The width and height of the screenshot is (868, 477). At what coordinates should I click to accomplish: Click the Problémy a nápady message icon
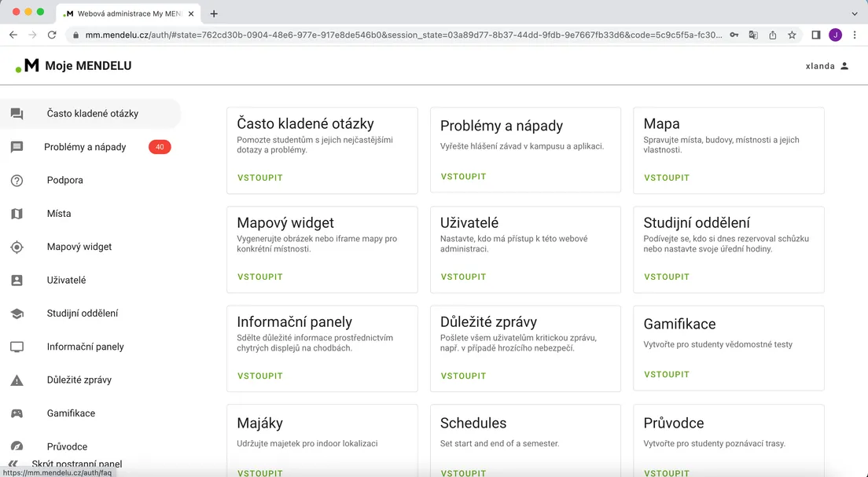[17, 147]
